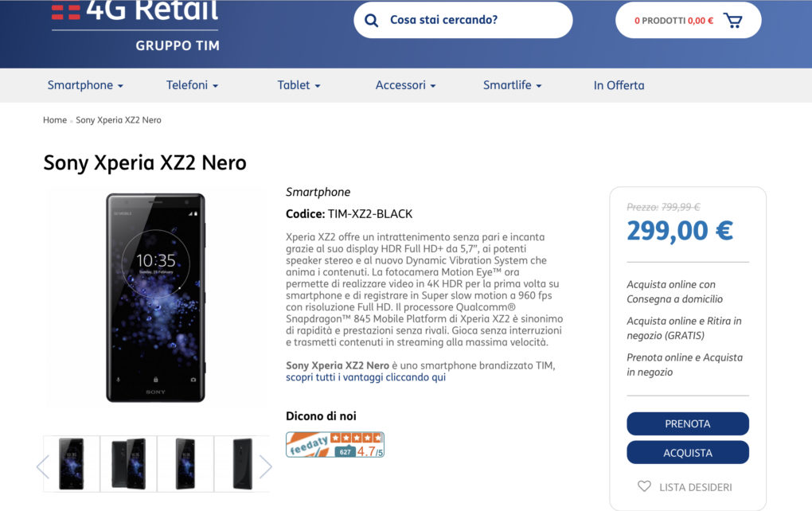Select the first phone thumbnail
The image size is (812, 511).
coord(72,464)
